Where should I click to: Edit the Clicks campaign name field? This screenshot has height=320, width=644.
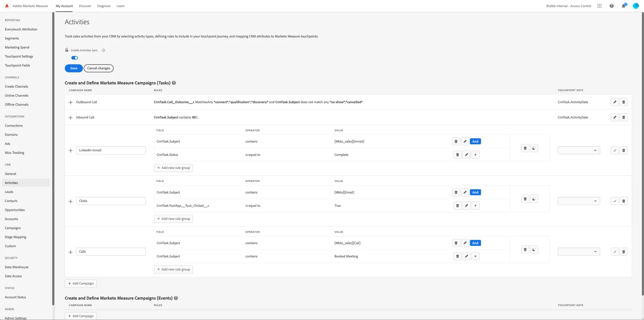111,201
